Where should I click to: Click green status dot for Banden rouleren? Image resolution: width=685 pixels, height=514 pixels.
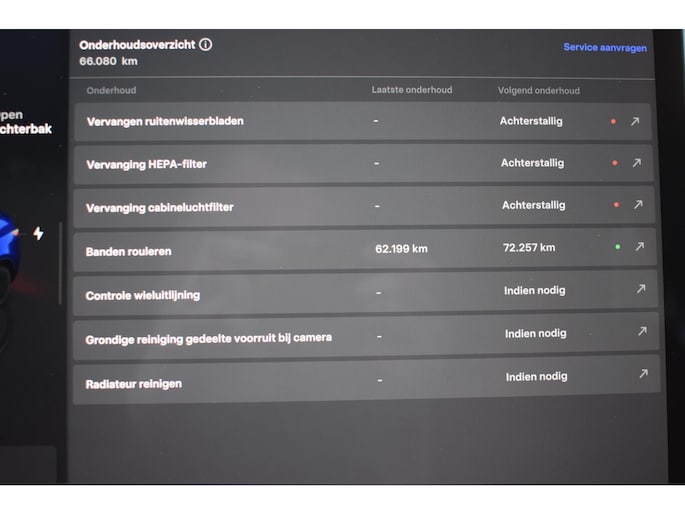(618, 247)
